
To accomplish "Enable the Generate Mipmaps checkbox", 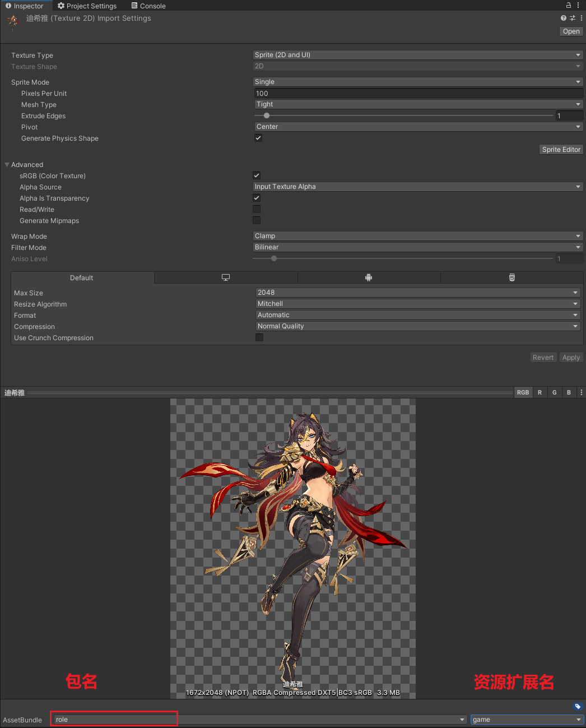I will 257,220.
